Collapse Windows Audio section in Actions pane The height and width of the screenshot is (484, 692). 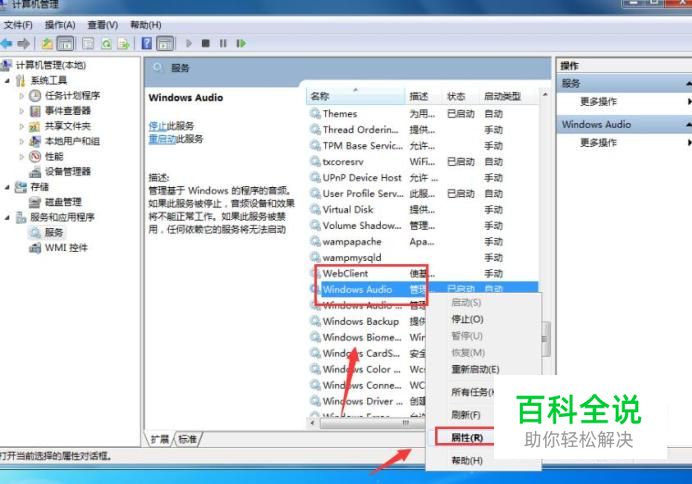coord(688,125)
